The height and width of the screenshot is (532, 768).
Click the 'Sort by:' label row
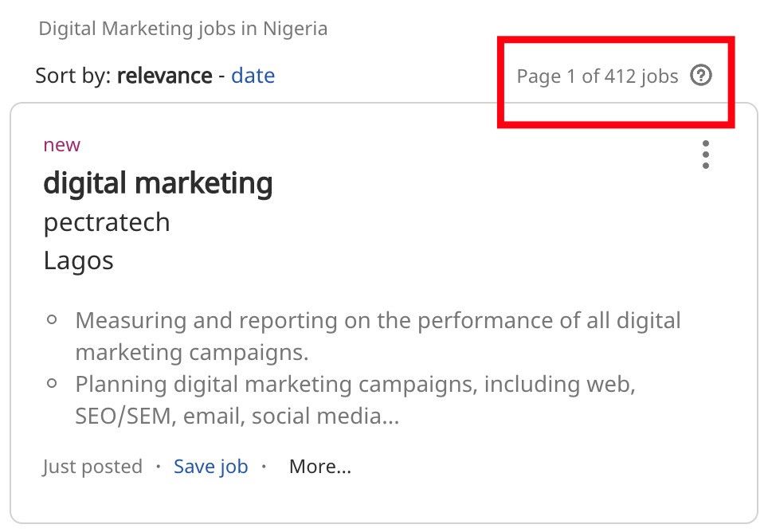coord(76,75)
